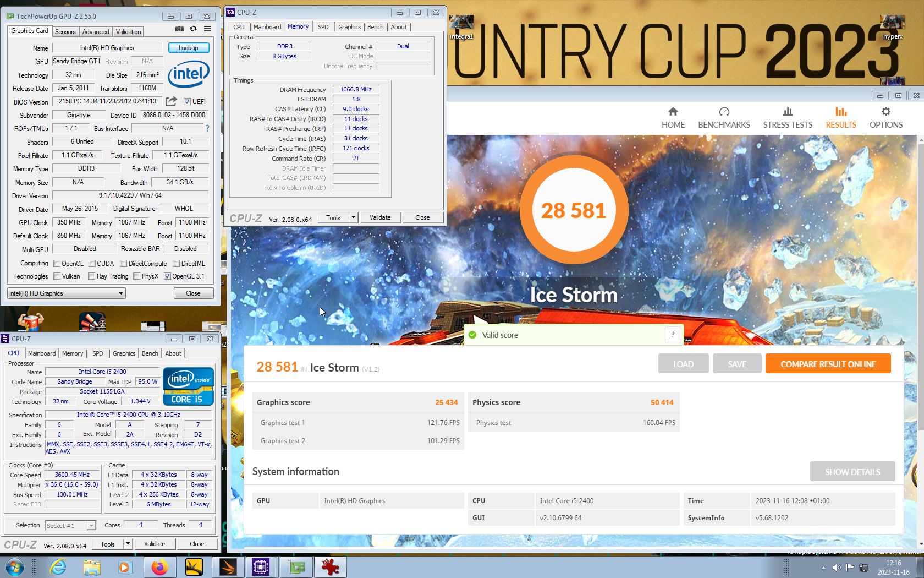Click SHOW DETAILS in System information

point(852,472)
